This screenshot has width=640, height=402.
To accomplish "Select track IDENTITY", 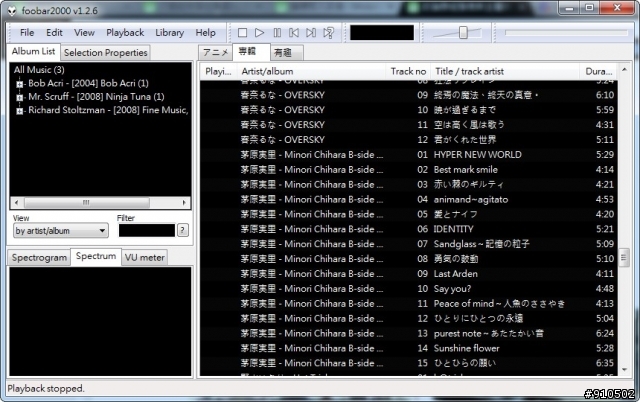I will 409,229.
